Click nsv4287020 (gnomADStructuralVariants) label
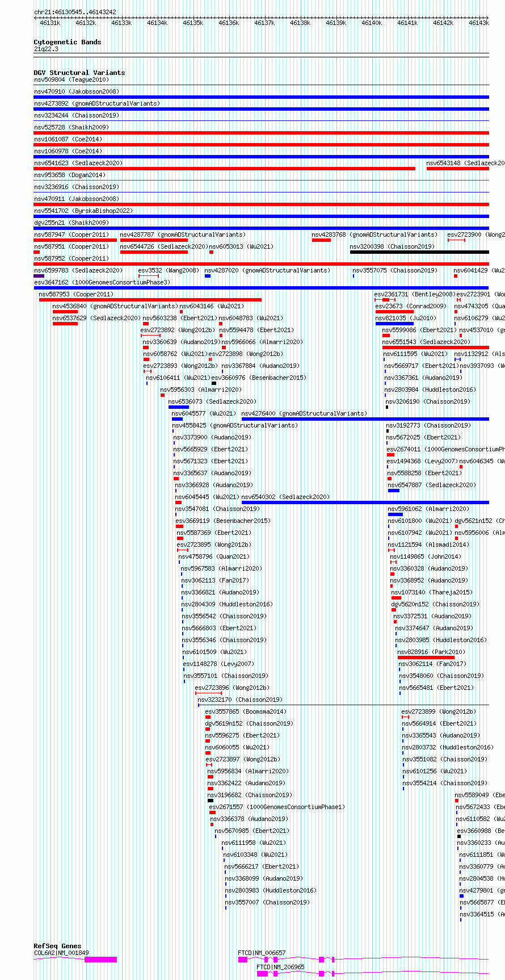Screen dimensions: 505x980 pyautogui.click(x=267, y=270)
